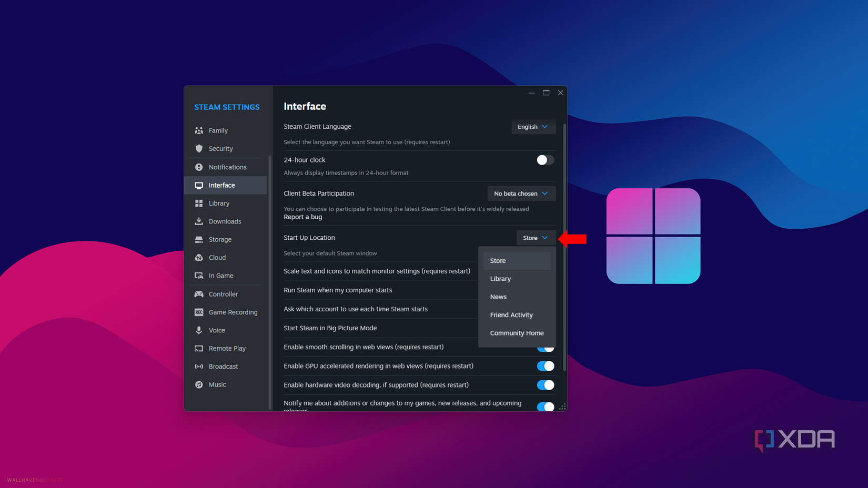This screenshot has width=868, height=488.
Task: Click the Broadcast settings icon
Action: (x=199, y=366)
